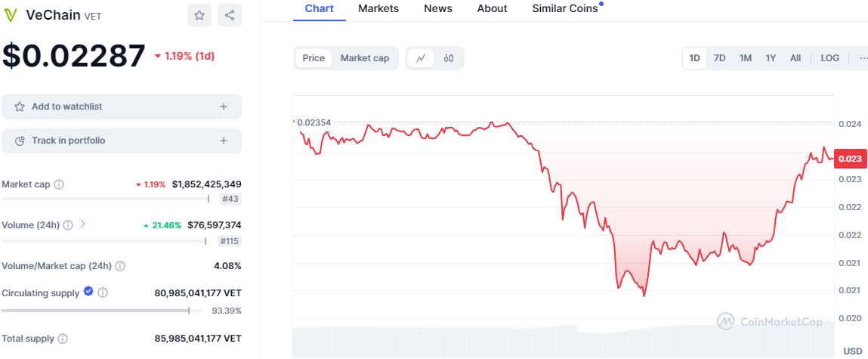Click the Total supply info icon
Viewport: 868px width, 359px height.
pos(63,338)
